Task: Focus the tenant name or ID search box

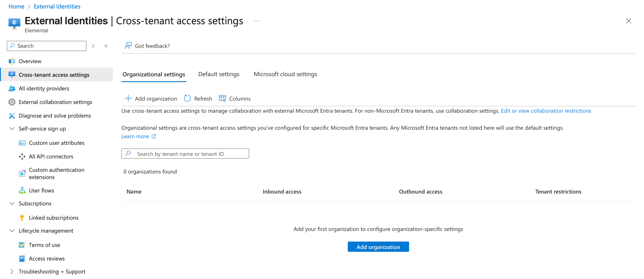Action: (185, 154)
